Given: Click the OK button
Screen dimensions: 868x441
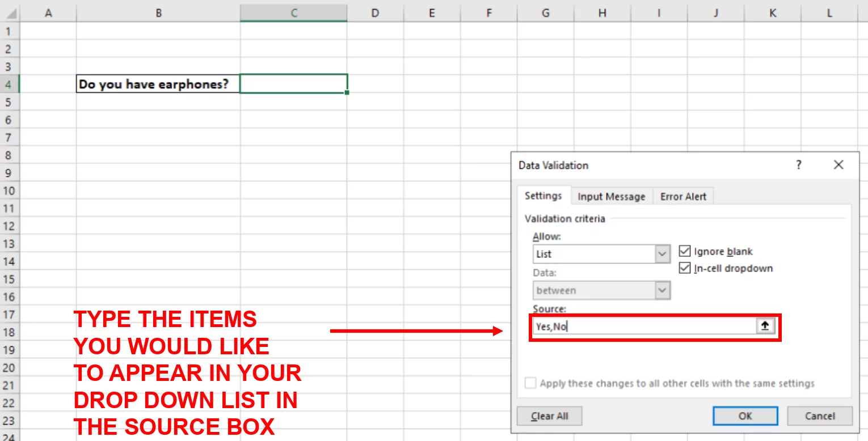Looking at the screenshot, I should (x=745, y=415).
